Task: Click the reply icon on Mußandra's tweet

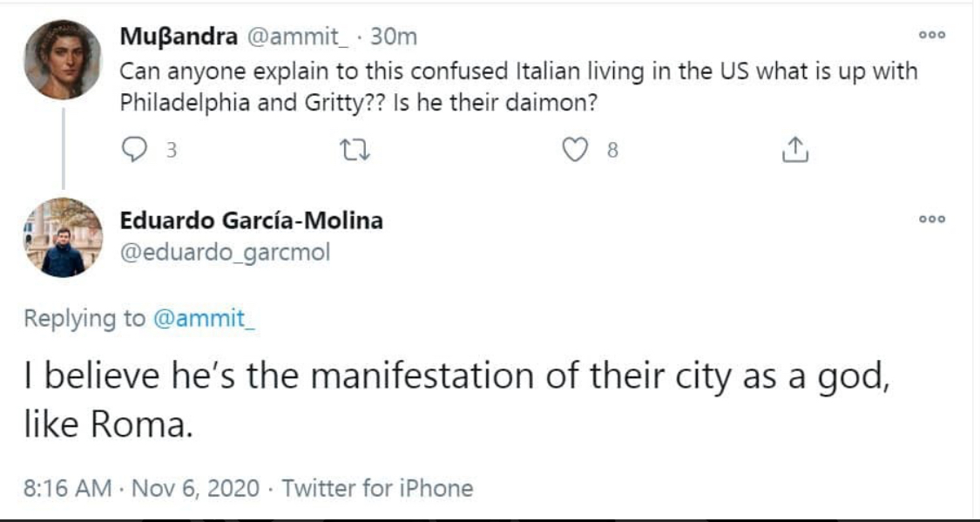Action: pyautogui.click(x=133, y=152)
